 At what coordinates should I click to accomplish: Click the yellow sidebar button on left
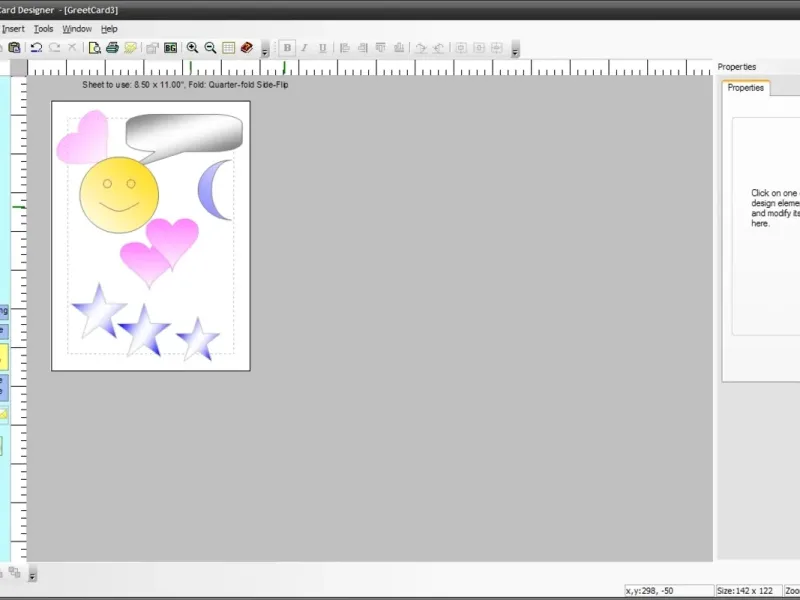click(x=4, y=357)
